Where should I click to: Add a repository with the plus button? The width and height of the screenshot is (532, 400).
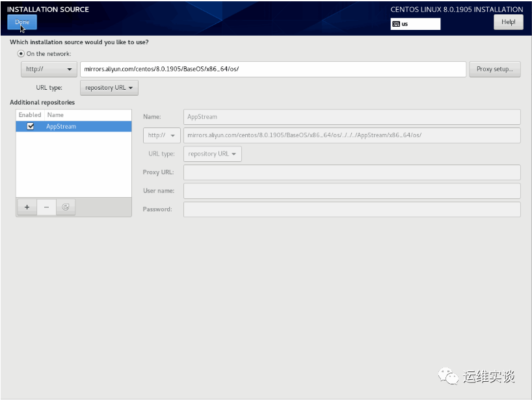coord(27,207)
